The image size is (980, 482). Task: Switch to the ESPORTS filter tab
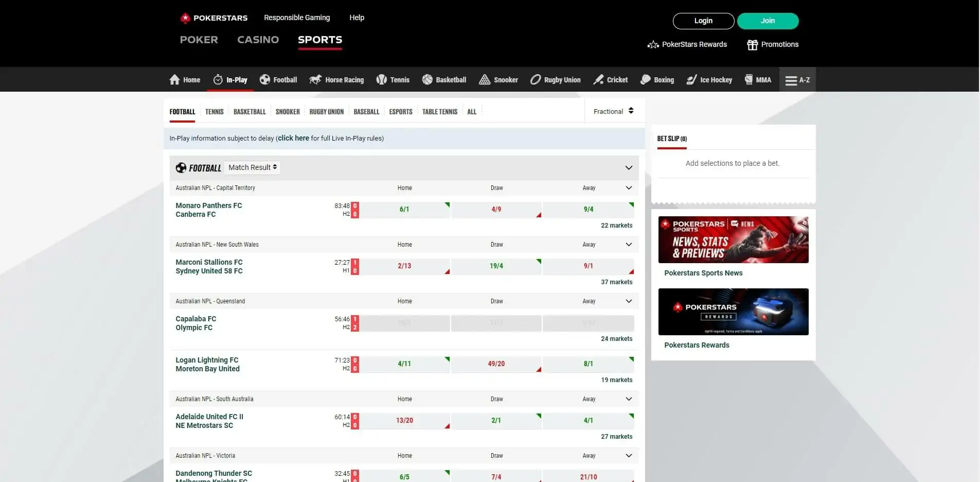point(400,111)
